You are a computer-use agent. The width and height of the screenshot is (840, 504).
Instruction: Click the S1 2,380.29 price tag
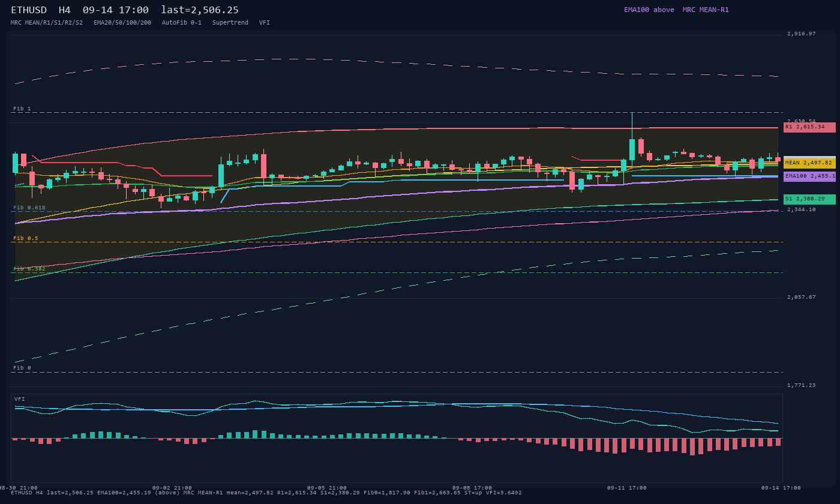click(x=809, y=199)
